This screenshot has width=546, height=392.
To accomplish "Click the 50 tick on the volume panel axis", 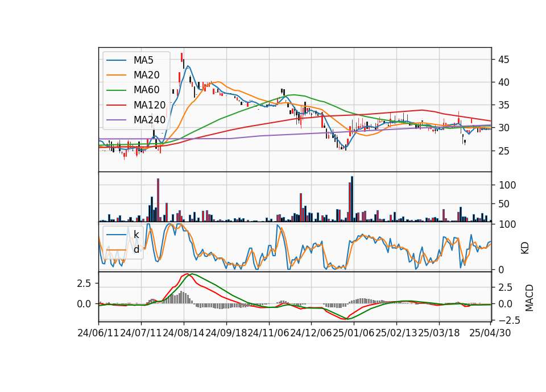I will [504, 204].
